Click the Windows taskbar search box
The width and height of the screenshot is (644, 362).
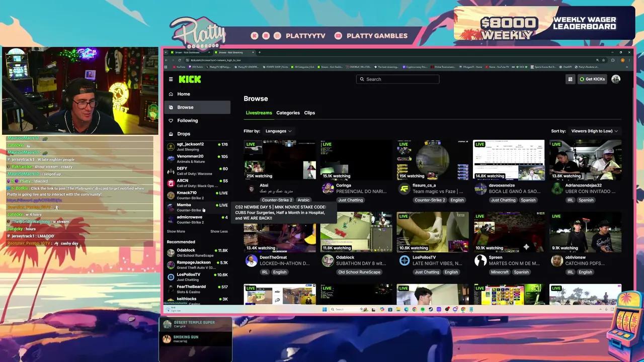click(349, 309)
